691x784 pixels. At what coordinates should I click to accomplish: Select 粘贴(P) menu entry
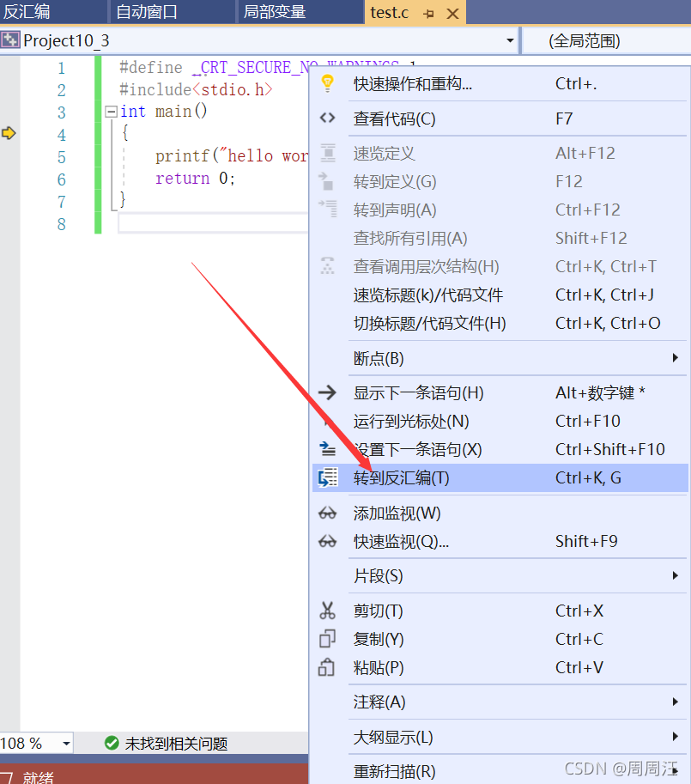[x=500, y=667]
